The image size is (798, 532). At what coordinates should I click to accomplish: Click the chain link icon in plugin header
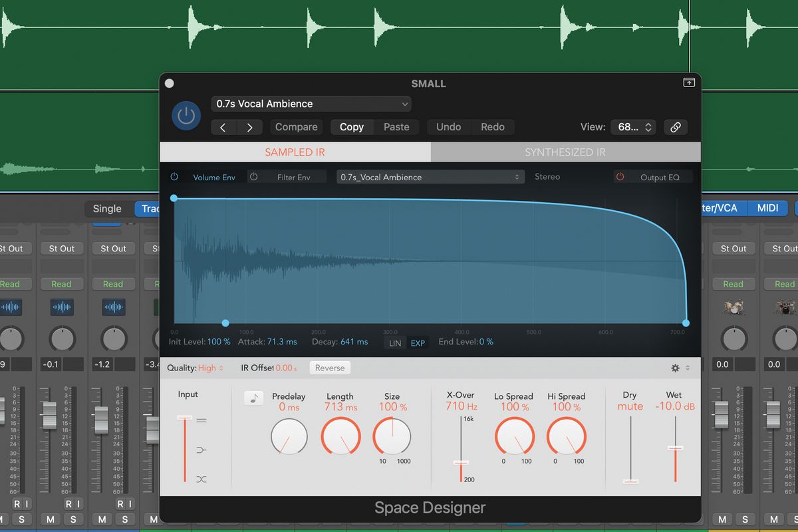[x=676, y=127]
